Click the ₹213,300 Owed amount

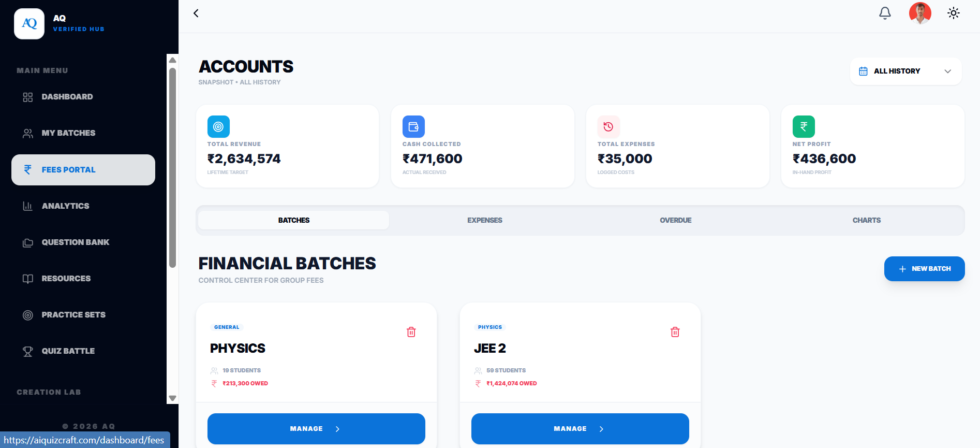point(245,383)
